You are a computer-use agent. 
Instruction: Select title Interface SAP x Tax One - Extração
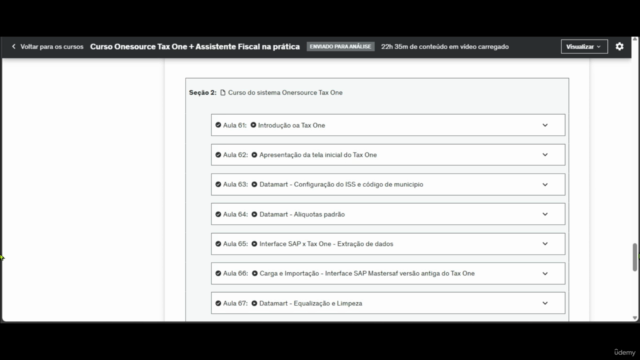point(326,244)
